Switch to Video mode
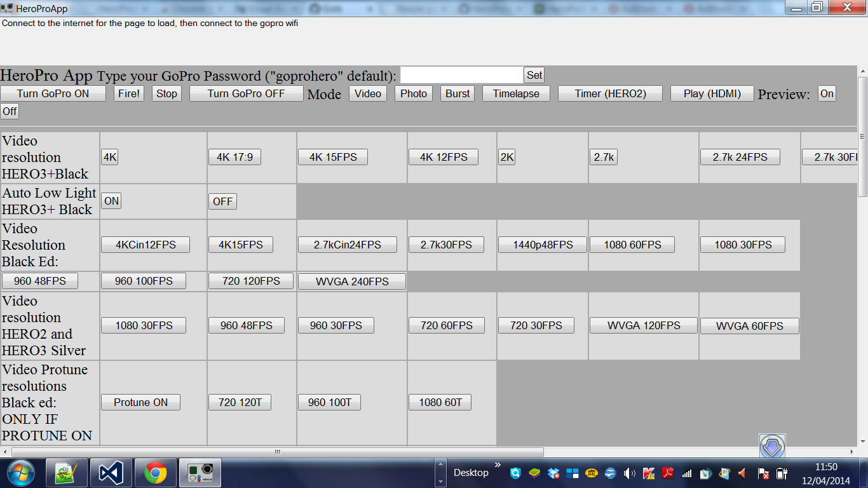The image size is (868, 488). coord(368,93)
